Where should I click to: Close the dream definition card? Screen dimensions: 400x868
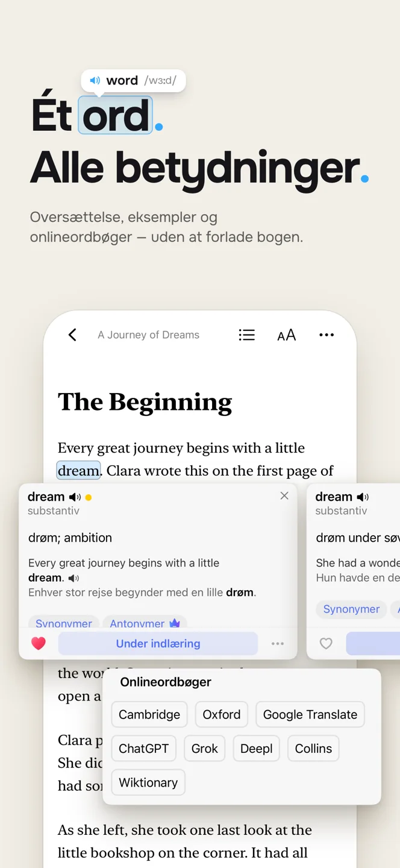[x=284, y=495]
